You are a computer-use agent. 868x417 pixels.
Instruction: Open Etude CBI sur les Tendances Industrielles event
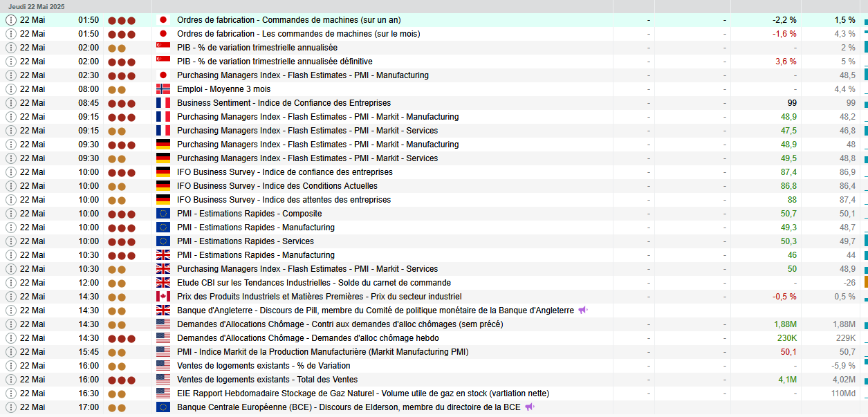[314, 283]
